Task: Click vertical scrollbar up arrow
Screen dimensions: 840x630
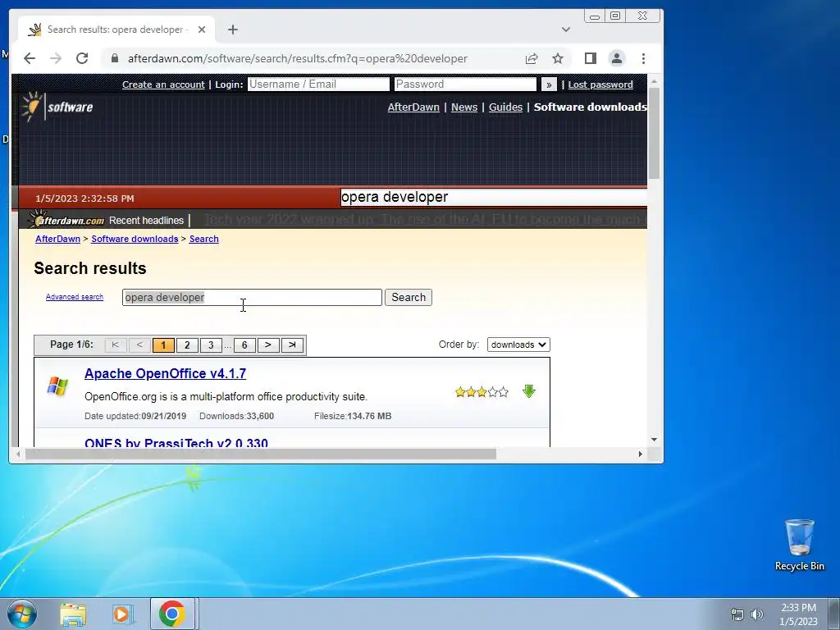Action: tap(654, 81)
